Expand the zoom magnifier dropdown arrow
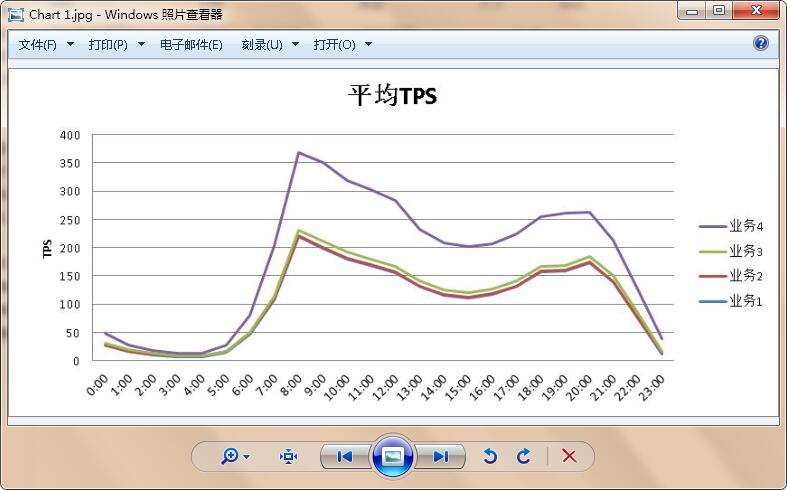Viewport: 787px width, 490px height. pos(246,457)
